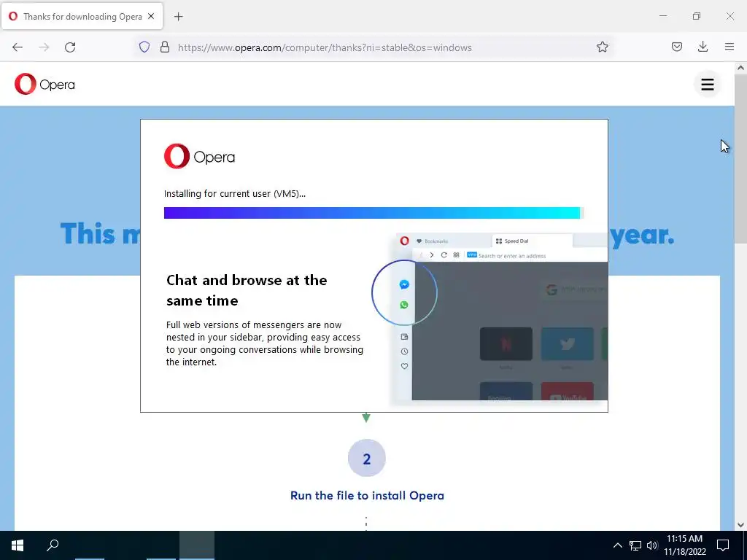Go back using the browser back arrow

pos(18,47)
